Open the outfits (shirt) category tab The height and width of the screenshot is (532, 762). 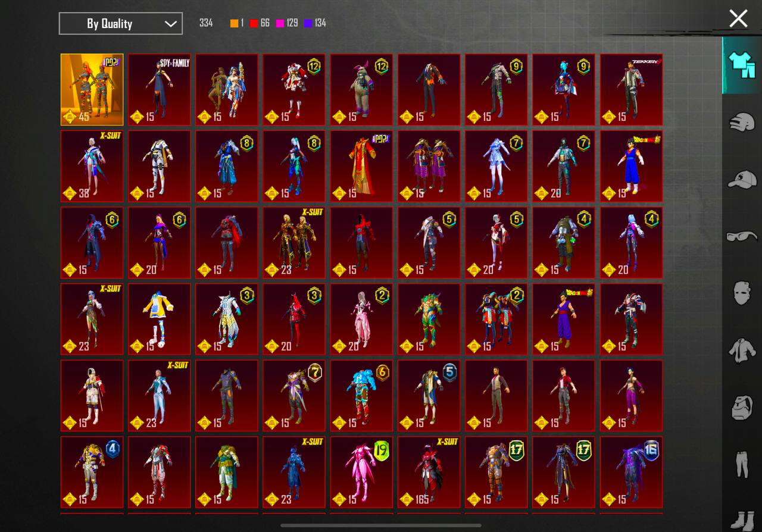742,65
